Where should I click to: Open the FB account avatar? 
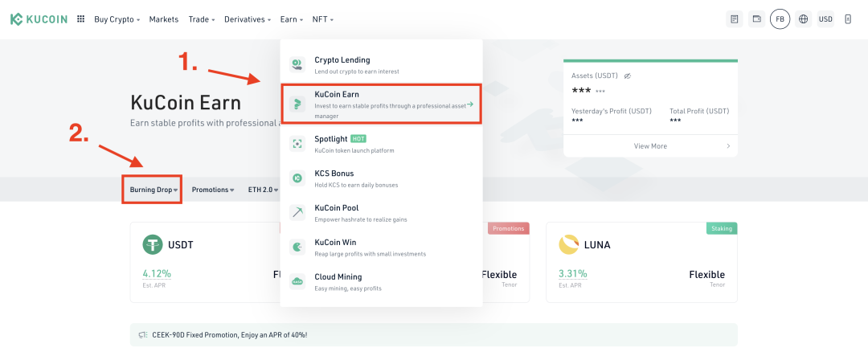point(780,19)
